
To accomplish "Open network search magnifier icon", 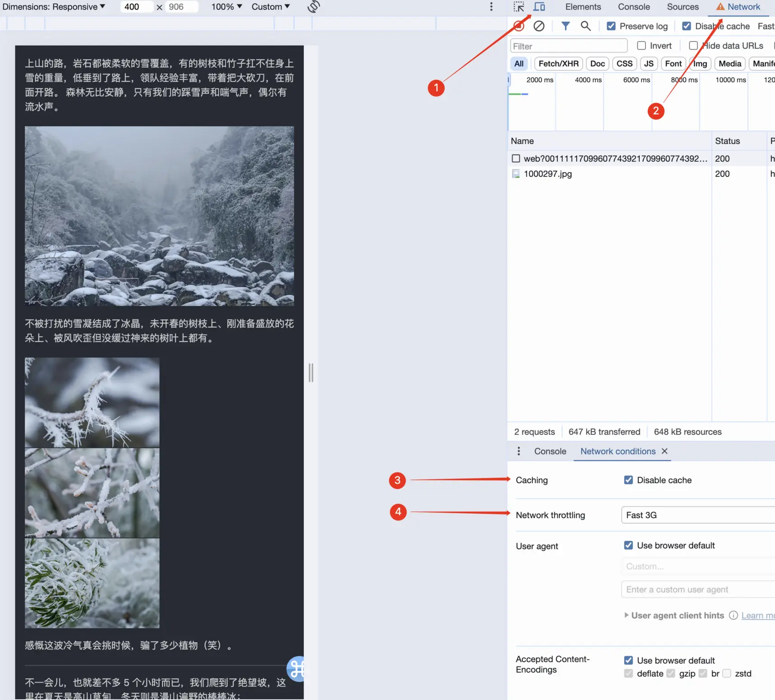I will pyautogui.click(x=586, y=26).
